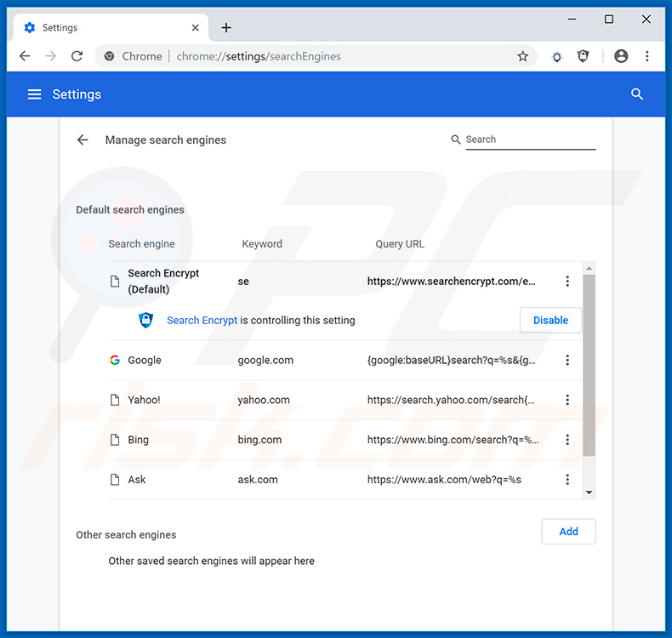The height and width of the screenshot is (638, 672).
Task: Select the Ask query URL text
Action: pos(444,480)
